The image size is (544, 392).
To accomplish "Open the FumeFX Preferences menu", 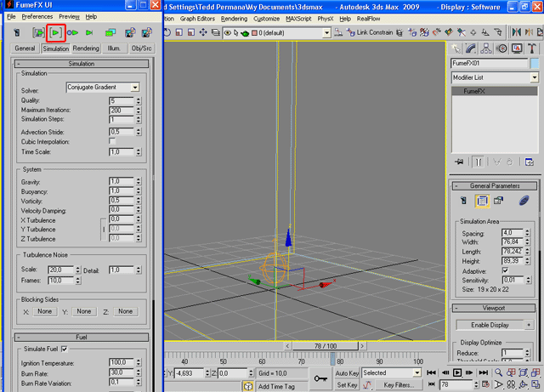I will 37,17.
